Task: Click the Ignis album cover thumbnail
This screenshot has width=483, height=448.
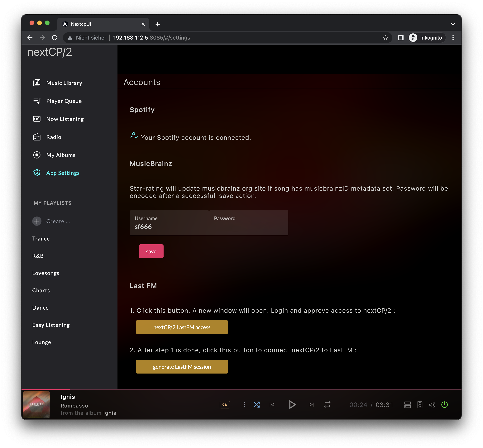Action: [x=36, y=405]
